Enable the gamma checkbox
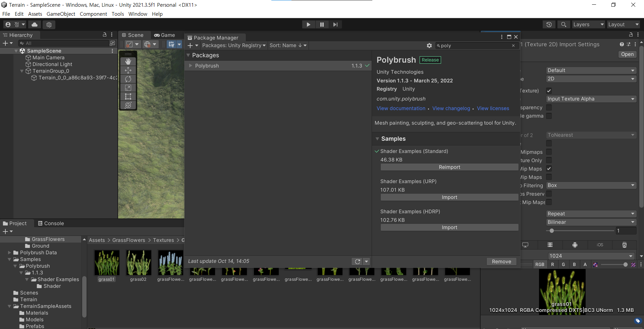 pos(549,116)
